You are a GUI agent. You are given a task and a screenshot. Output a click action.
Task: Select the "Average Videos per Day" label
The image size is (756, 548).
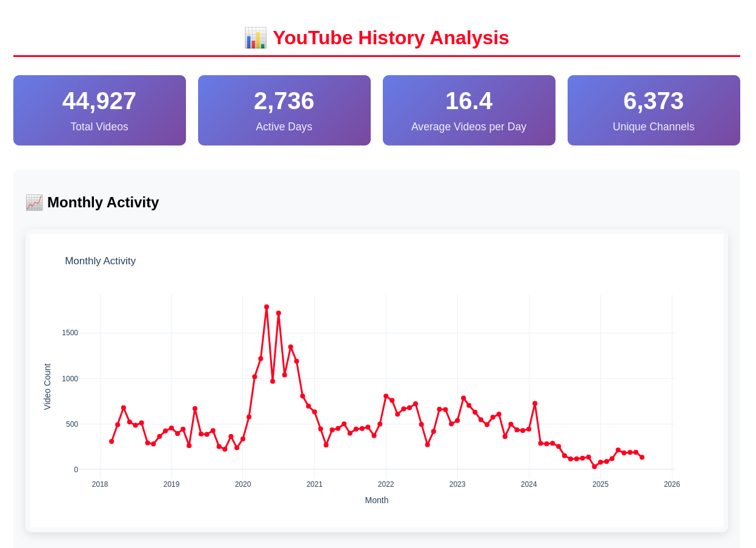tap(469, 127)
